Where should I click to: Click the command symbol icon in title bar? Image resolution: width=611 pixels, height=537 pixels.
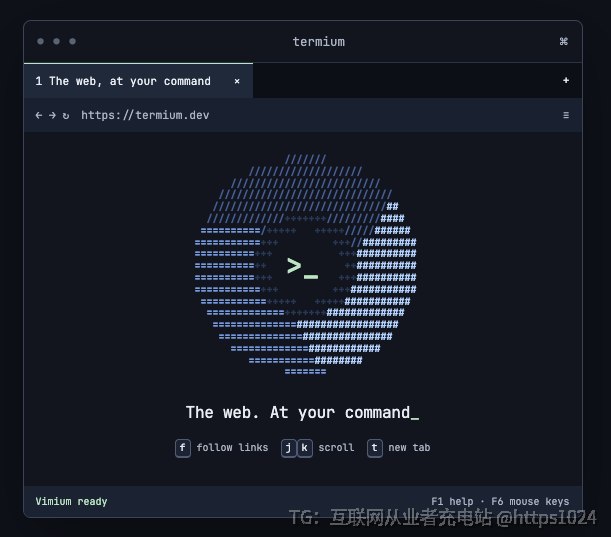click(x=563, y=41)
